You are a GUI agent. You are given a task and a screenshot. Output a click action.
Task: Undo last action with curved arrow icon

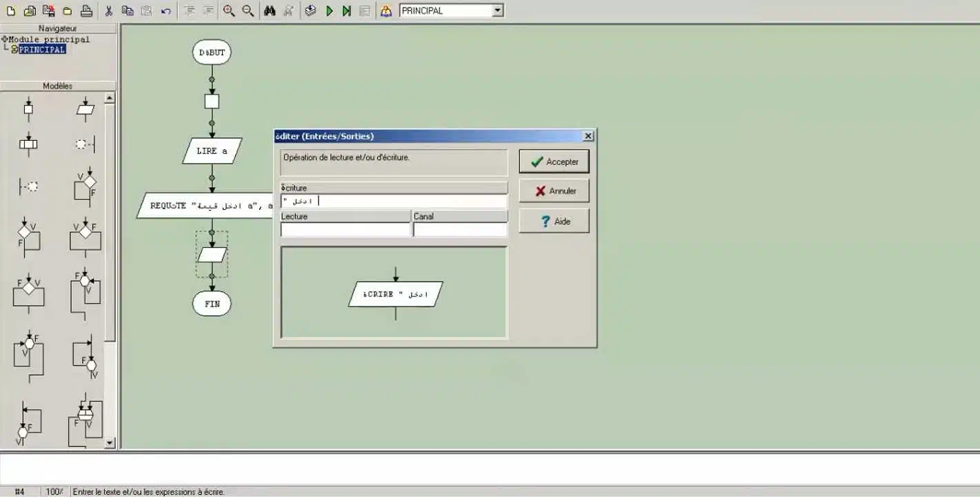(x=166, y=10)
